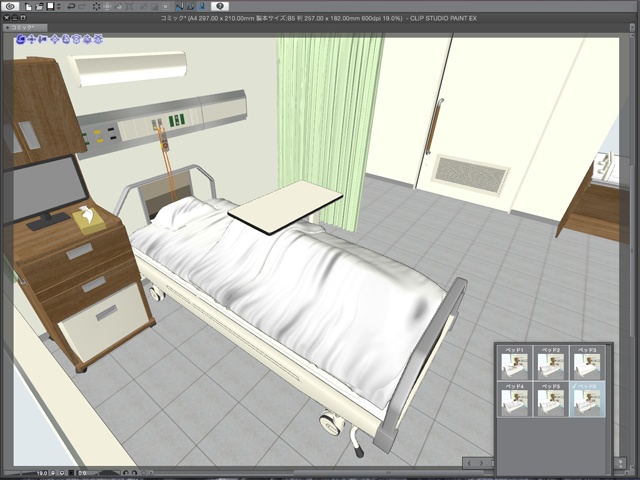Choose the ベッド4 layout thumbnail
Image resolution: width=640 pixels, height=480 pixels.
pyautogui.click(x=514, y=399)
